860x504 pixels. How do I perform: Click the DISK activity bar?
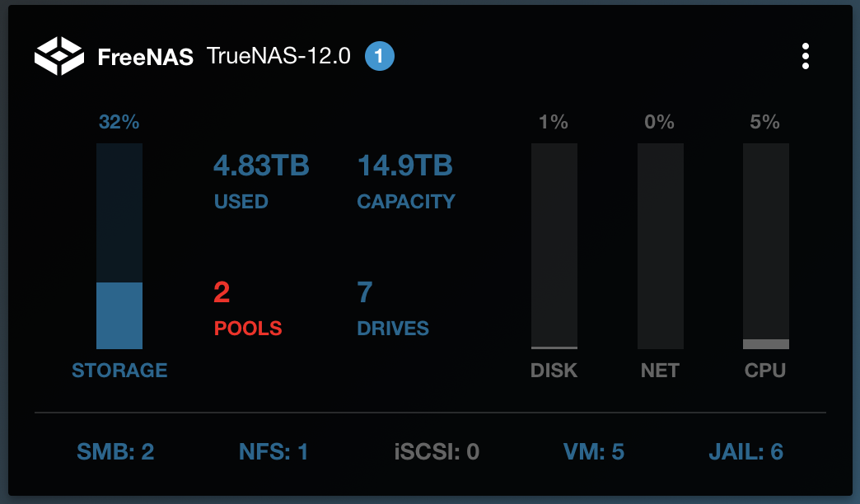pos(554,245)
